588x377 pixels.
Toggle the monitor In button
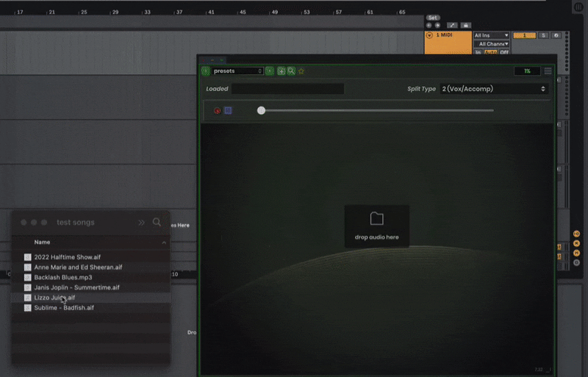[x=478, y=52]
